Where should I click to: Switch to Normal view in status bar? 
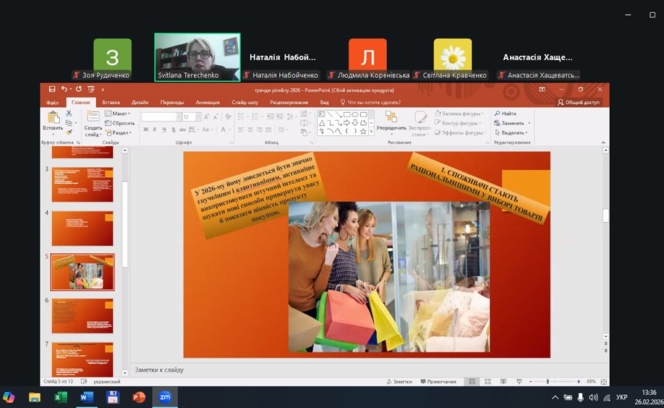coord(473,381)
